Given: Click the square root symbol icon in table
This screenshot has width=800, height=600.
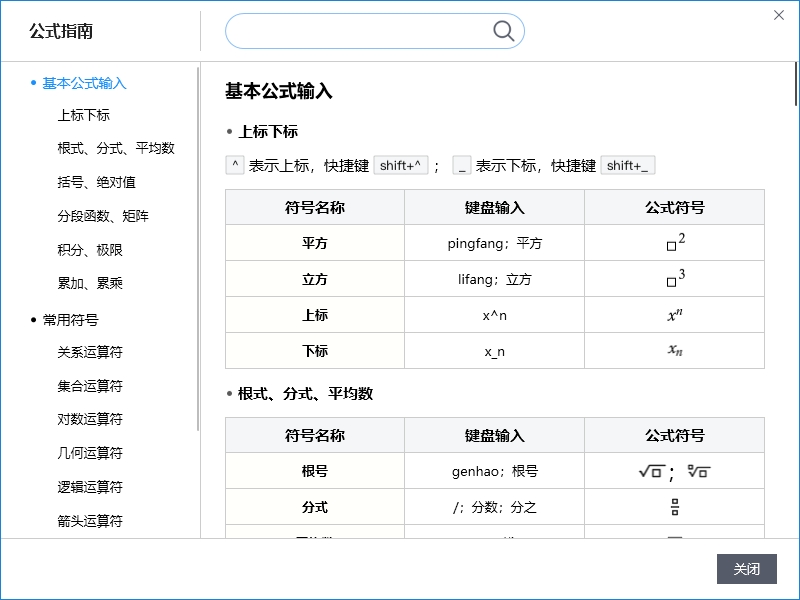Looking at the screenshot, I should [651, 472].
